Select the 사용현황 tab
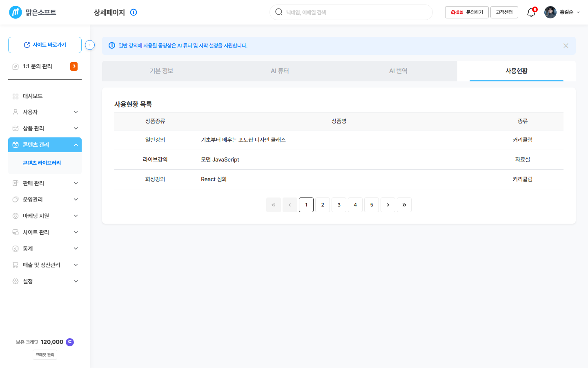The image size is (588, 368). (517, 71)
